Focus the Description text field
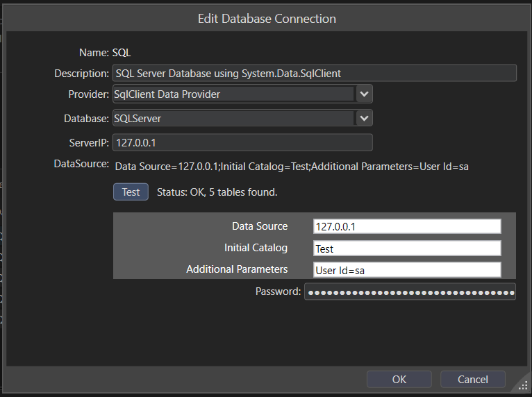Viewport: 532px width, 397px height. click(x=315, y=73)
